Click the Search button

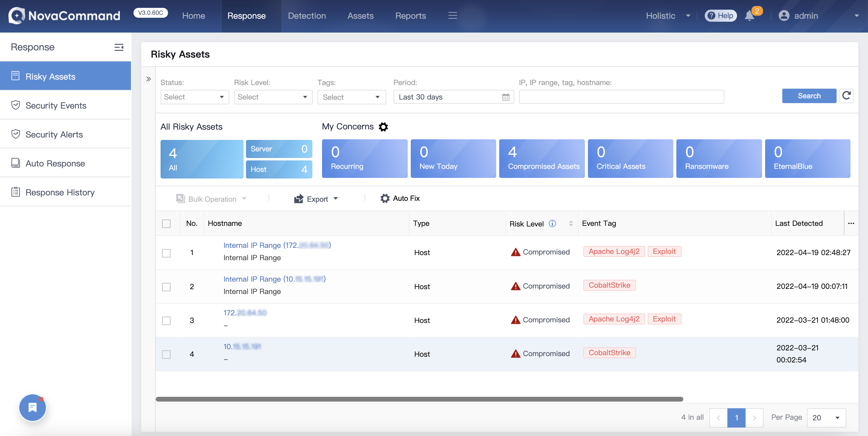[x=809, y=96]
